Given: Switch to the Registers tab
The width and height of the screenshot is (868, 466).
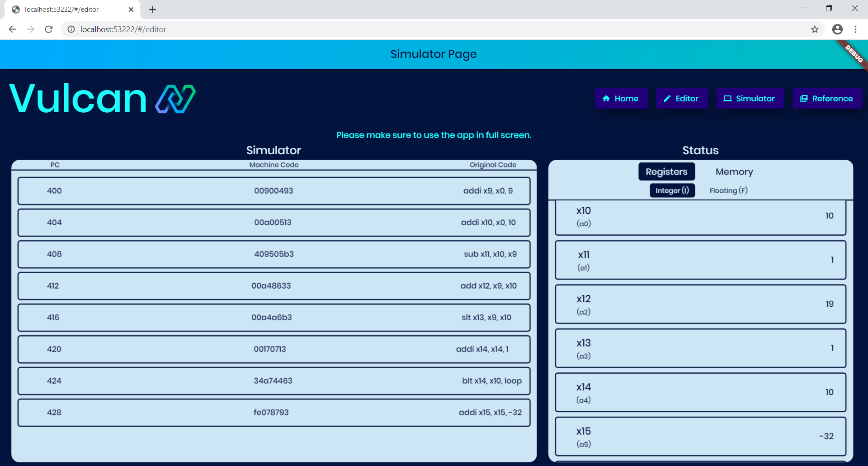Looking at the screenshot, I should click(666, 172).
